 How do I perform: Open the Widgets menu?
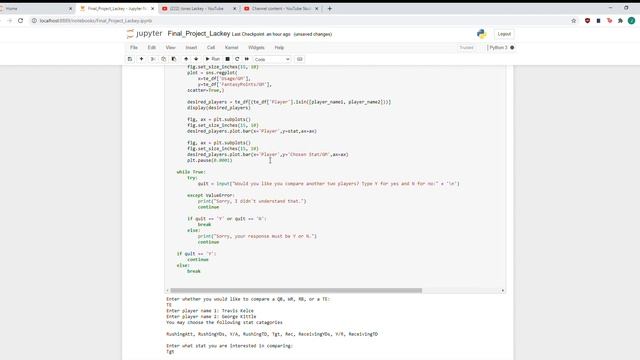pos(256,48)
